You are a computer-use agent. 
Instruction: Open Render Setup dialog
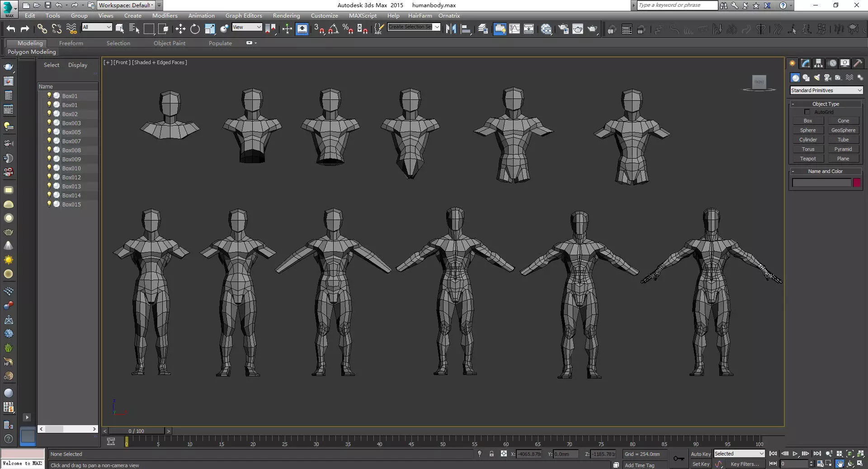tap(563, 29)
